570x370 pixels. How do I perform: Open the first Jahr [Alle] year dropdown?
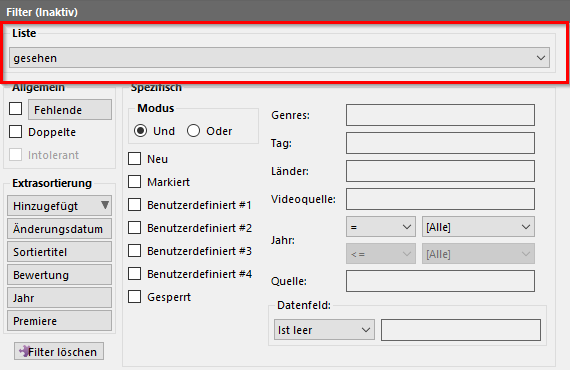coord(478,227)
